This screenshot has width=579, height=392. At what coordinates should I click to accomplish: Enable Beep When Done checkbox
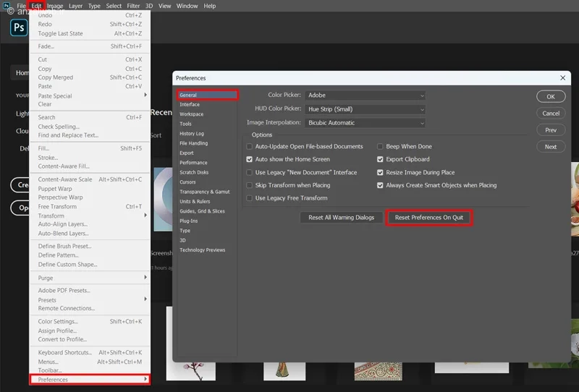tap(380, 147)
